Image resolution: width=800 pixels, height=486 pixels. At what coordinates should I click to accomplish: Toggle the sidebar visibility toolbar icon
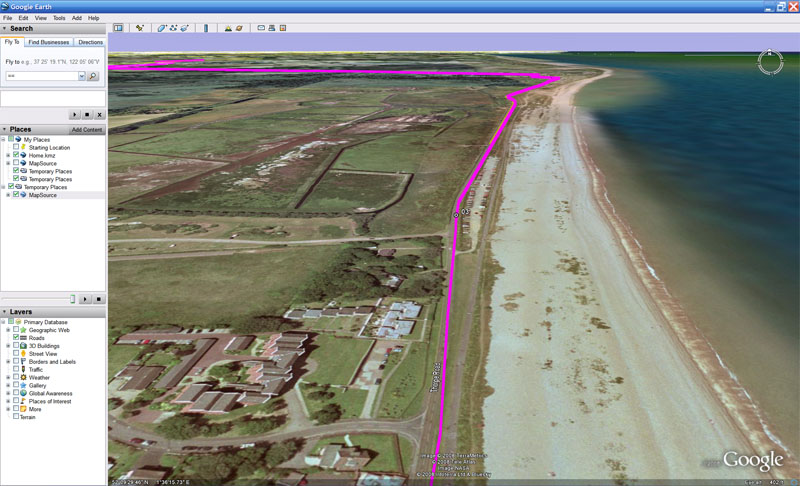click(x=118, y=28)
